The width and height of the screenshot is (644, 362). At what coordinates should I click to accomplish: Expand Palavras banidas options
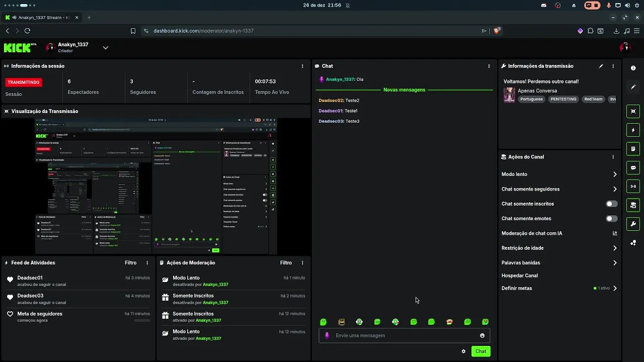coord(615,263)
